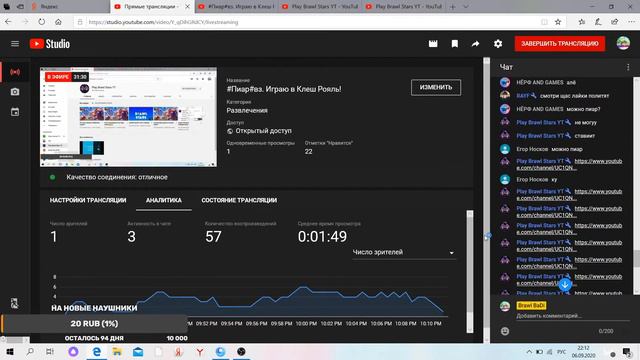Image resolution: width=640 pixels, height=360 pixels.
Task: Open Microsoft Edge from the taskbar
Action: (96, 352)
